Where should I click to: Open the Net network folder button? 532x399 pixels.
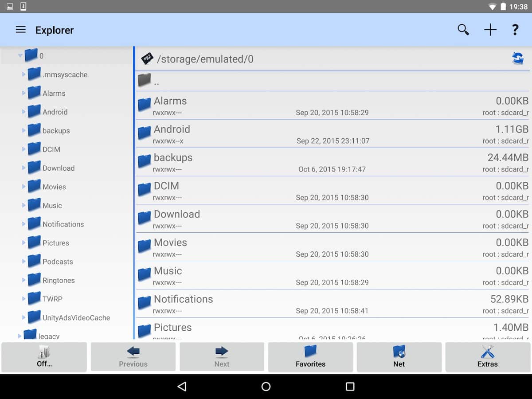pyautogui.click(x=399, y=357)
